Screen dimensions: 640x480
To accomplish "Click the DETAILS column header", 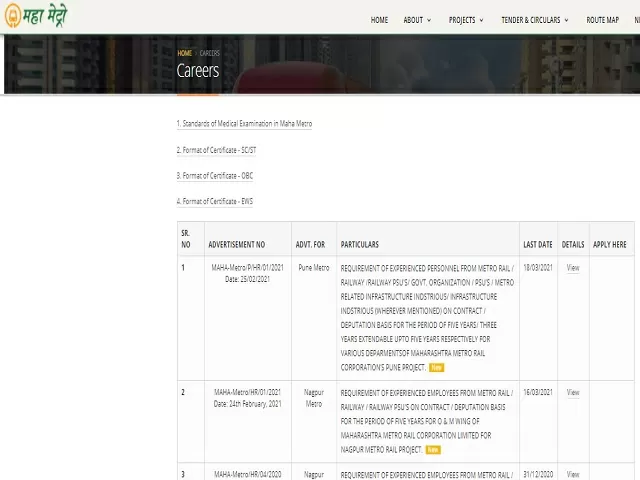I will click(573, 244).
